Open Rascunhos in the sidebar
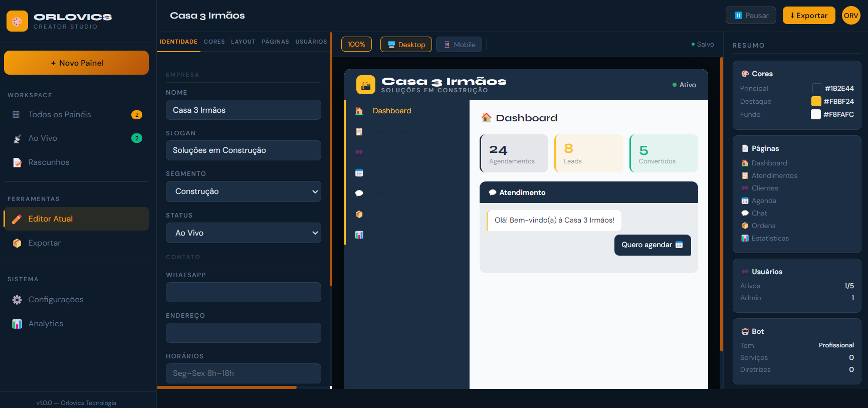Viewport: 868px width, 408px height. (x=76, y=162)
